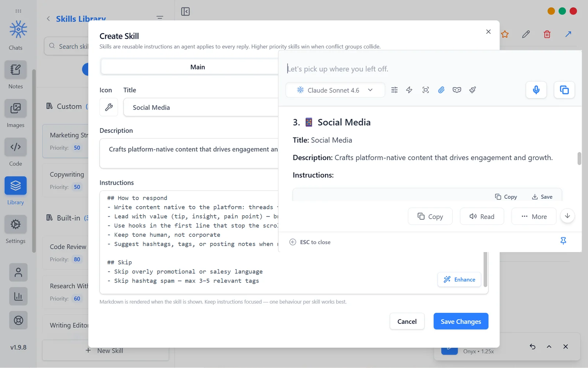Screen dimensions: 588x368
Task: Click Cancel in Create Skill
Action: tap(407, 321)
